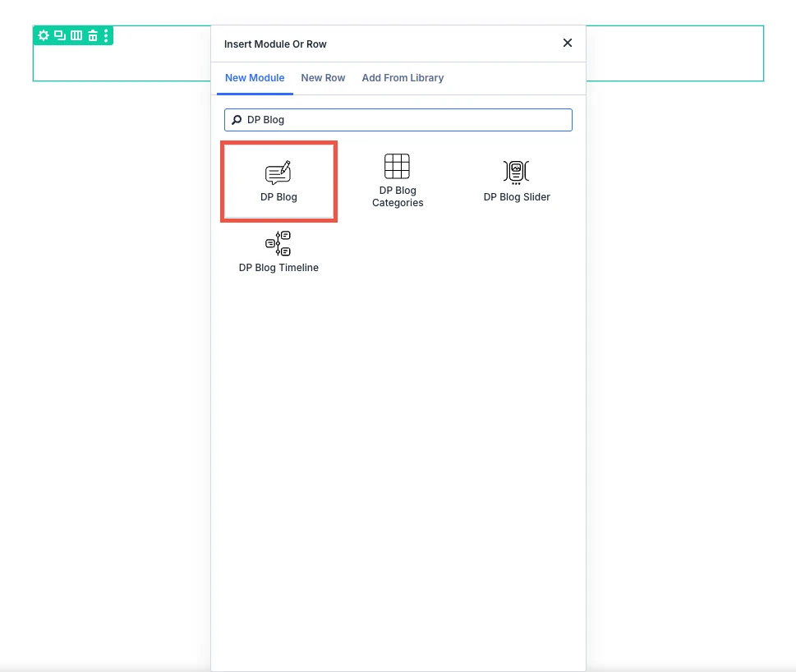Insert the DP Blog module
This screenshot has width=796, height=672.
[x=278, y=182]
